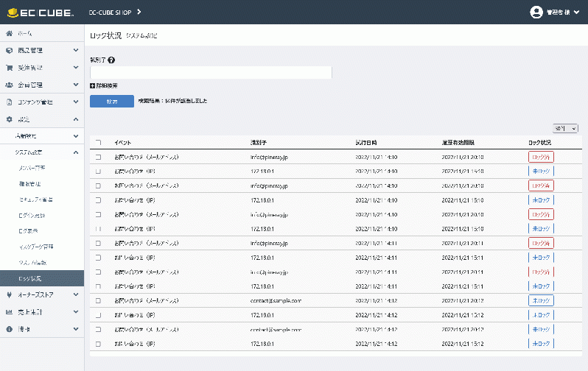Viewport: 588px width, 371px height.
Task: Open the 詳細検索 link
Action: pyautogui.click(x=107, y=86)
